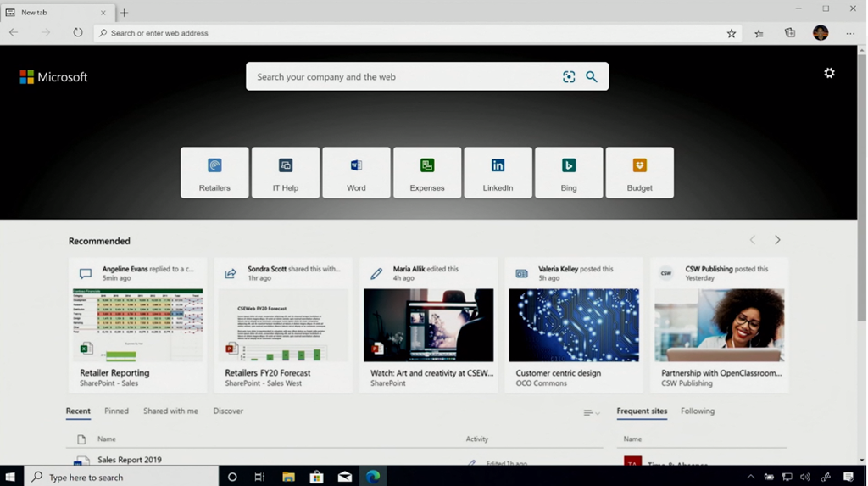This screenshot has height=486, width=868.
Task: Show next recommended items with right chevron
Action: pyautogui.click(x=777, y=240)
